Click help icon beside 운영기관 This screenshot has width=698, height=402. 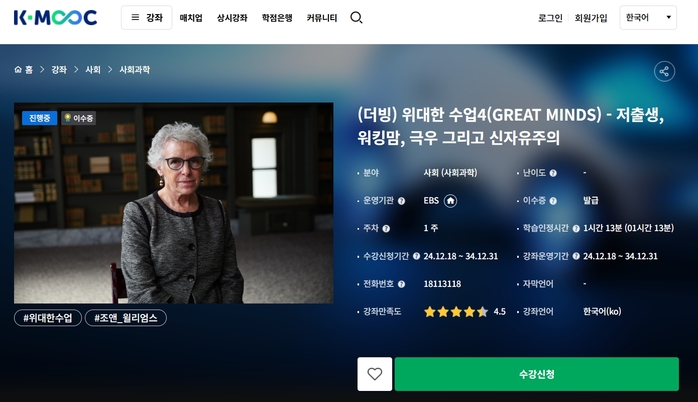pos(401,201)
